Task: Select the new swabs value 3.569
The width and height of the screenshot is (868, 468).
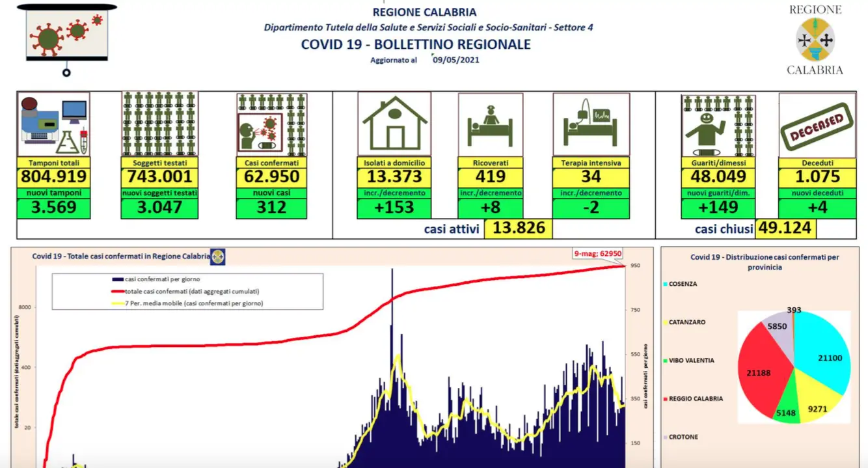Action: pyautogui.click(x=53, y=208)
